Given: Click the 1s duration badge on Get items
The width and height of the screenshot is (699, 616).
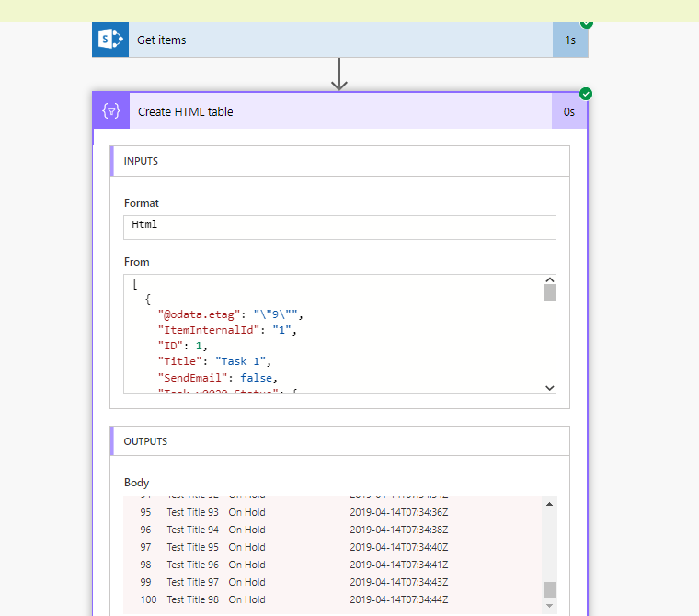Looking at the screenshot, I should coord(570,40).
